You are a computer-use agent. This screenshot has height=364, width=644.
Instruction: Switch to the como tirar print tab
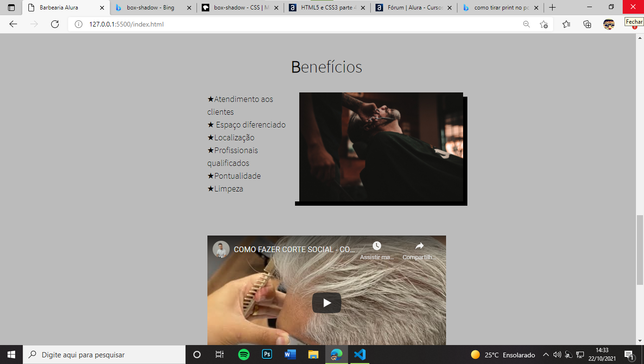pos(501,8)
